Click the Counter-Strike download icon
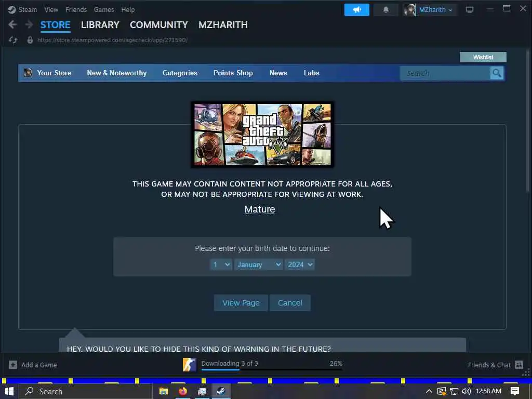 [189, 365]
